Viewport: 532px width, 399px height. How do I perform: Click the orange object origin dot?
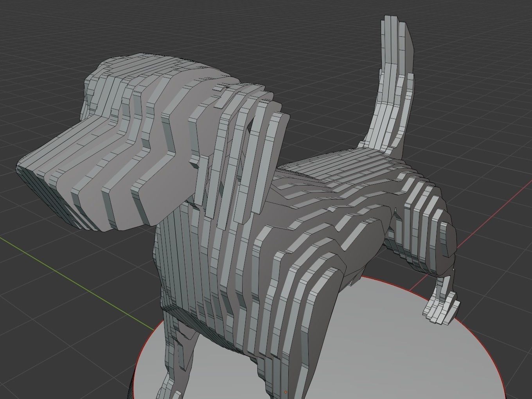pos(286,392)
